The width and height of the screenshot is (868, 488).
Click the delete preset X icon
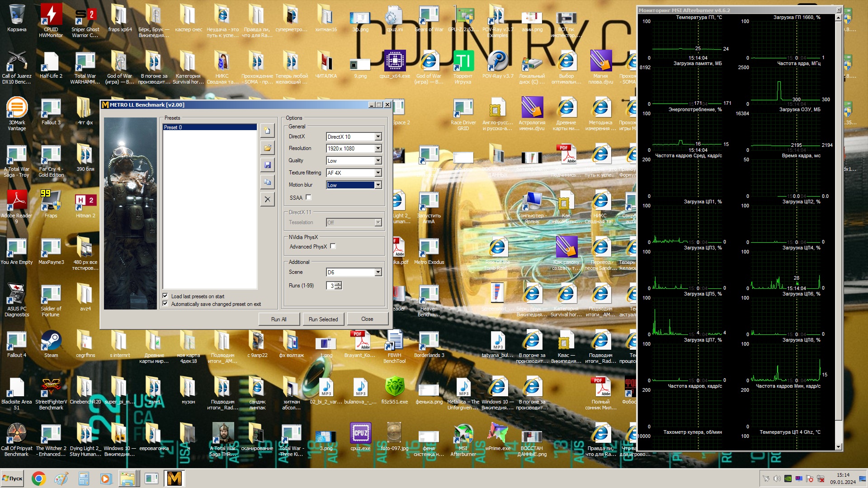[267, 199]
